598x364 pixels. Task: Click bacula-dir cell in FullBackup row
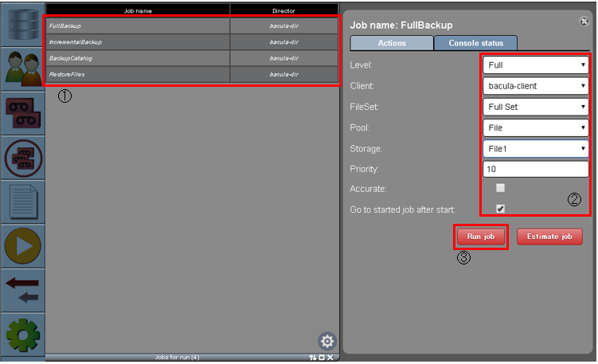coord(283,26)
